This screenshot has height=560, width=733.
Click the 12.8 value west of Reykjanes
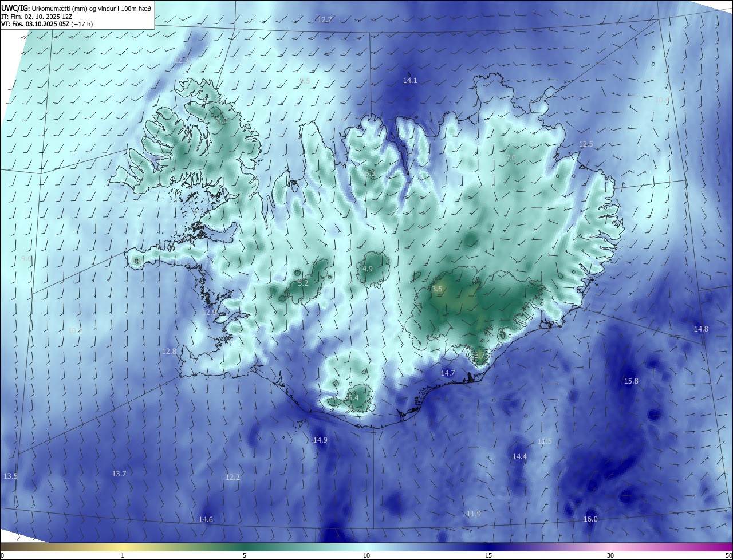coord(169,352)
